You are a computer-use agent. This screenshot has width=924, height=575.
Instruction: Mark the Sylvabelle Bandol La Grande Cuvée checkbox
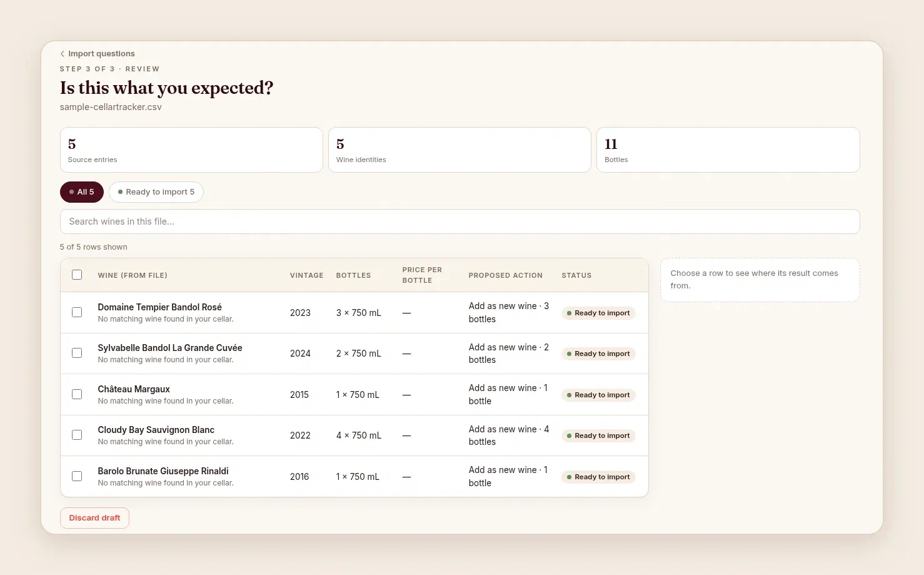click(x=77, y=353)
